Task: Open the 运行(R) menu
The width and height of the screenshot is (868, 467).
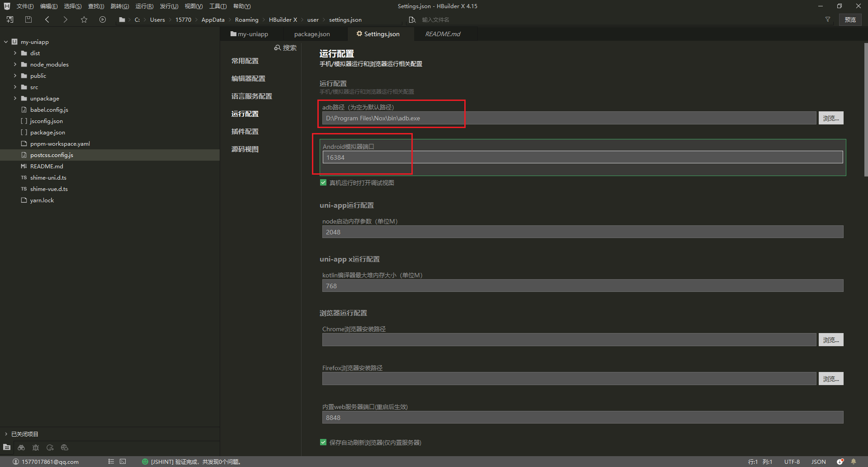Action: [144, 6]
